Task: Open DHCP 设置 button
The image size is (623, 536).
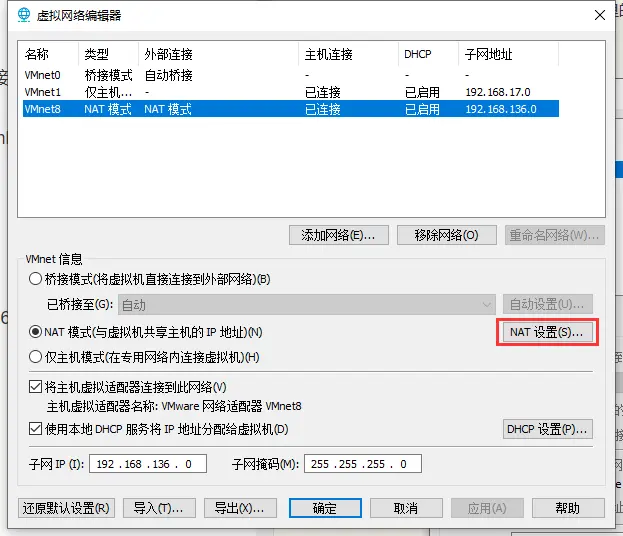Action: coord(548,429)
